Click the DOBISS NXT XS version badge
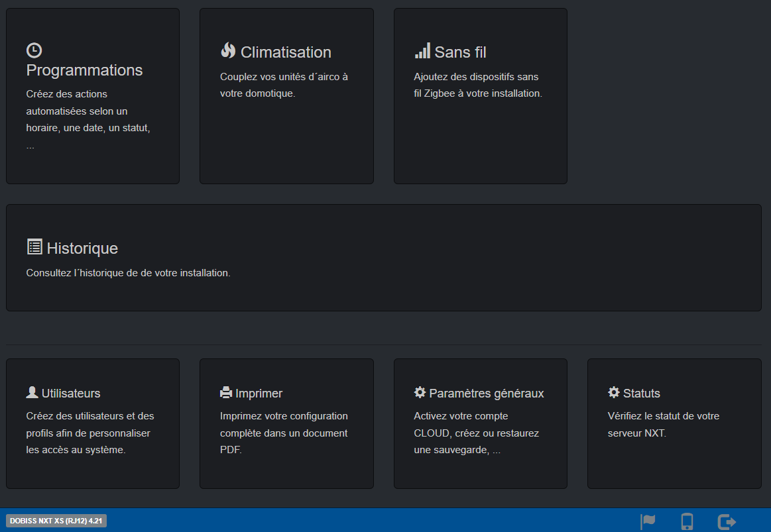Image resolution: width=771 pixels, height=532 pixels. click(x=56, y=521)
